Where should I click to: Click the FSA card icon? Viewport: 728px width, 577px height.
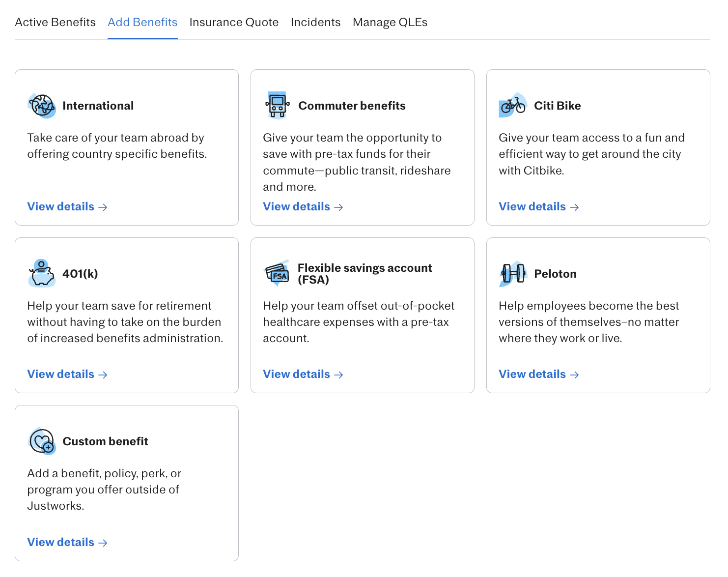[277, 273]
